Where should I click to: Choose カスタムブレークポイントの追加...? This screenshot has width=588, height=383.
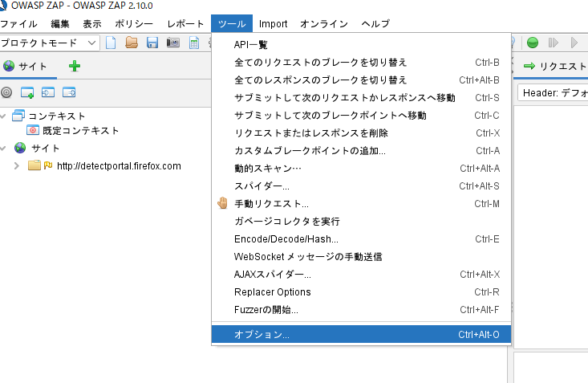point(361,151)
